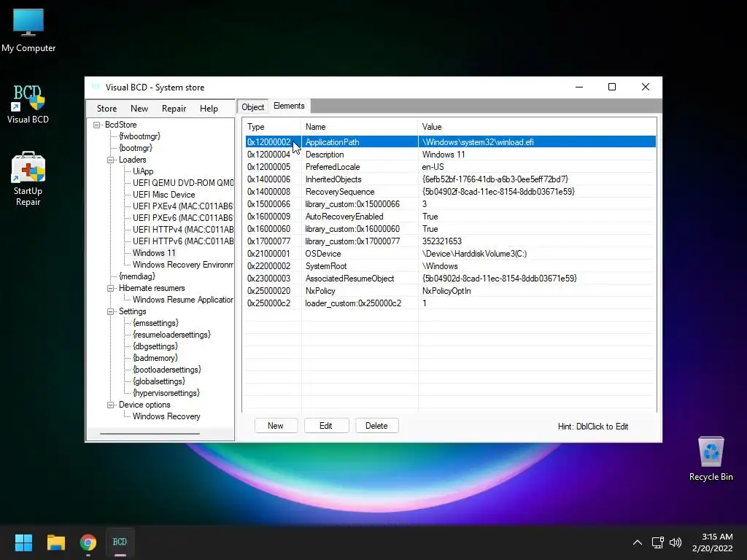Select Windows Recovery under Device options
747x560 pixels.
pyautogui.click(x=166, y=416)
